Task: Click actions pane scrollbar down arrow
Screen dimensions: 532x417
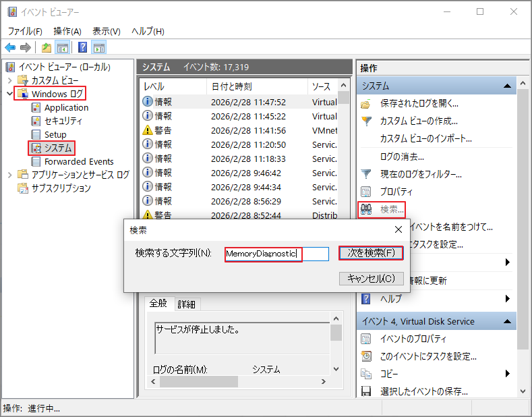Action: click(x=523, y=391)
